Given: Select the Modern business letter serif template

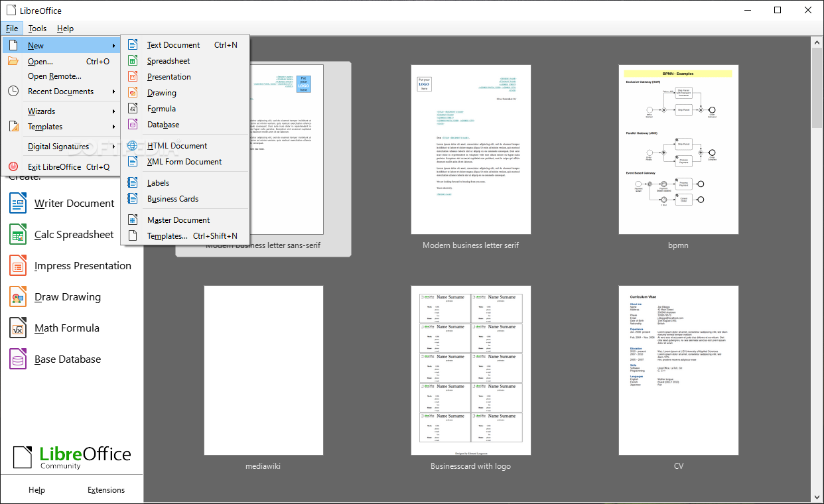Looking at the screenshot, I should [471, 149].
